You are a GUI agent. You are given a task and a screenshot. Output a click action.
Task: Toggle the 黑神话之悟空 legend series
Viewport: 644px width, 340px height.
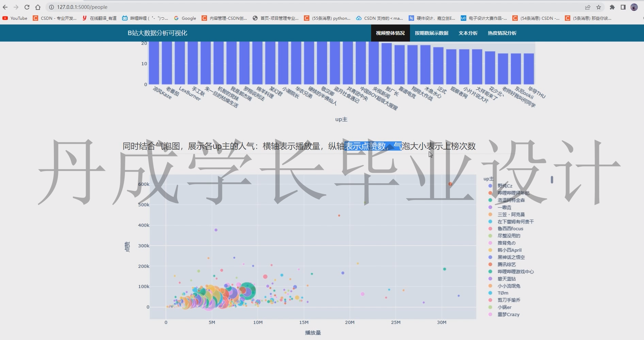pos(507,257)
